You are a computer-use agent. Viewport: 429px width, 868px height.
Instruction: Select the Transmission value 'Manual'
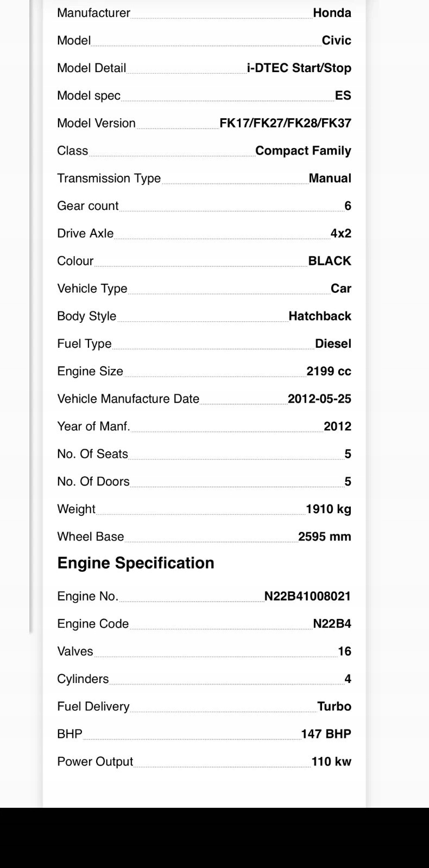[x=330, y=178]
